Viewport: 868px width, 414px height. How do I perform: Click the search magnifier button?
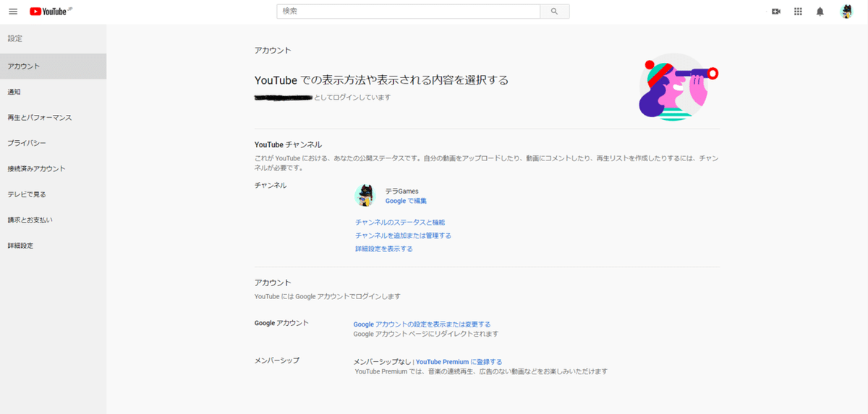tap(555, 12)
